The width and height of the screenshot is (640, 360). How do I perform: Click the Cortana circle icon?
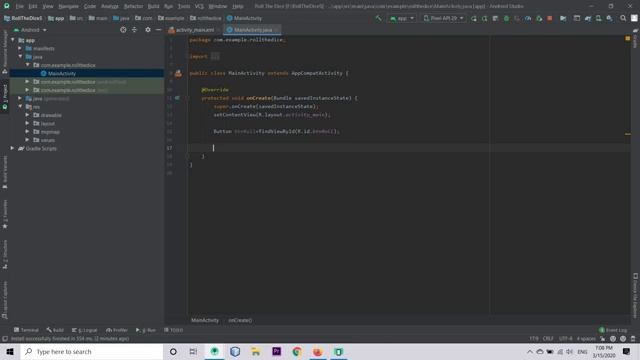pyautogui.click(x=173, y=351)
